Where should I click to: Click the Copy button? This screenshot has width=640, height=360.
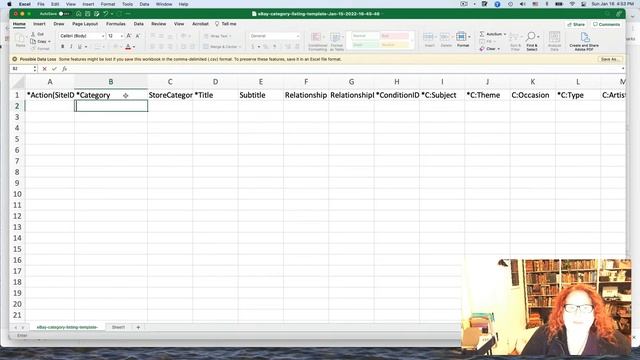pos(40,42)
